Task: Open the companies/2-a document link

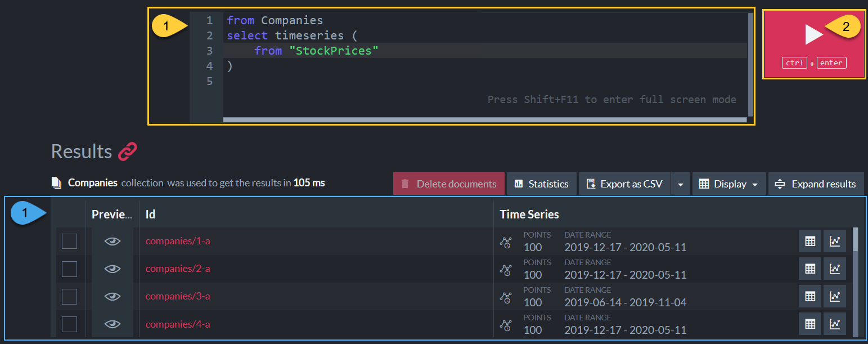Action: point(178,269)
